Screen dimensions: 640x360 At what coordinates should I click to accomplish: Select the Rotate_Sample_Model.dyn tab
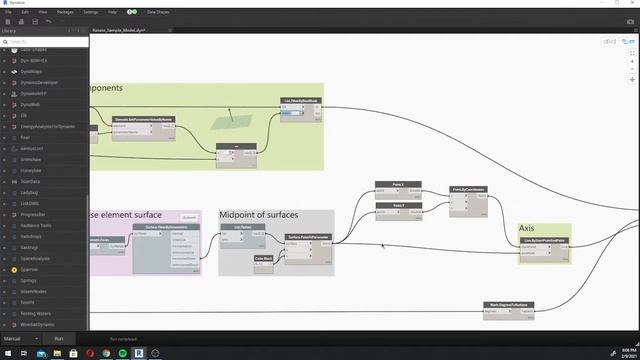pyautogui.click(x=119, y=30)
